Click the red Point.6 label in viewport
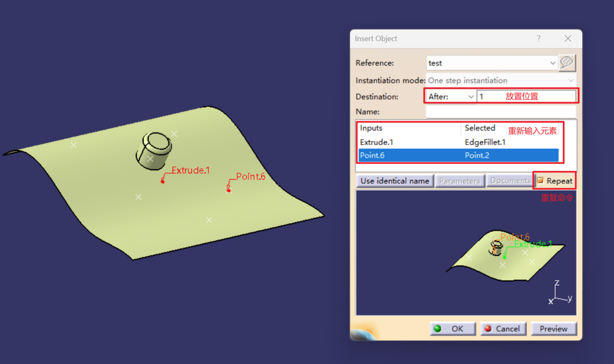 250,176
